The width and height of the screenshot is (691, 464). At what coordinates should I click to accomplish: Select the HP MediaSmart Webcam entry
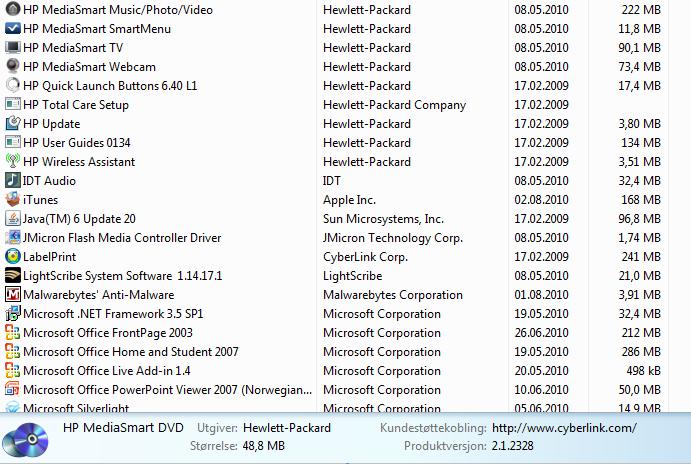[x=89, y=67]
